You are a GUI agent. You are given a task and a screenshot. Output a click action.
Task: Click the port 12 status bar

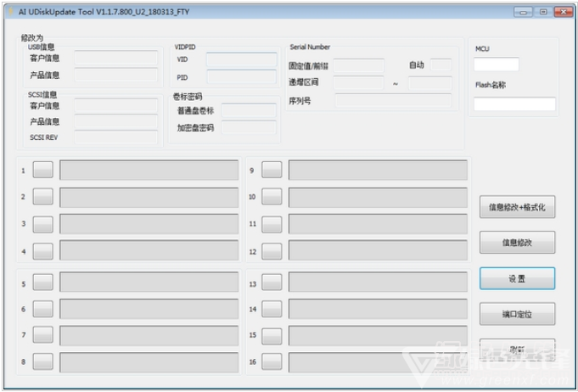pos(378,250)
